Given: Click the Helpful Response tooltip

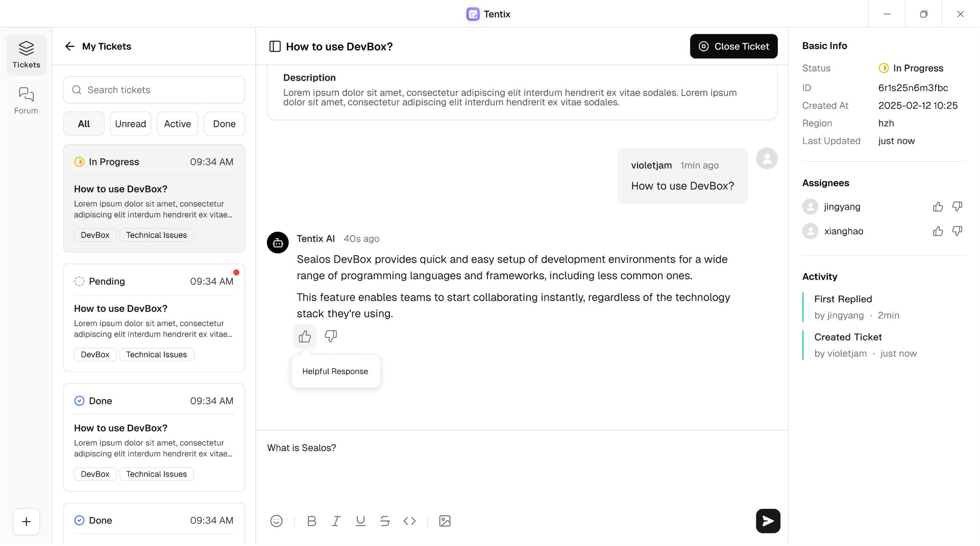Looking at the screenshot, I should 335,371.
